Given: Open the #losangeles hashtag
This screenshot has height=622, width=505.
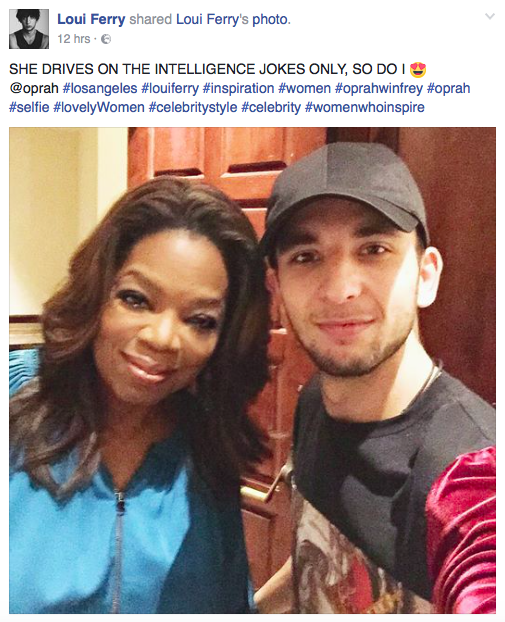Looking at the screenshot, I should [x=100, y=88].
